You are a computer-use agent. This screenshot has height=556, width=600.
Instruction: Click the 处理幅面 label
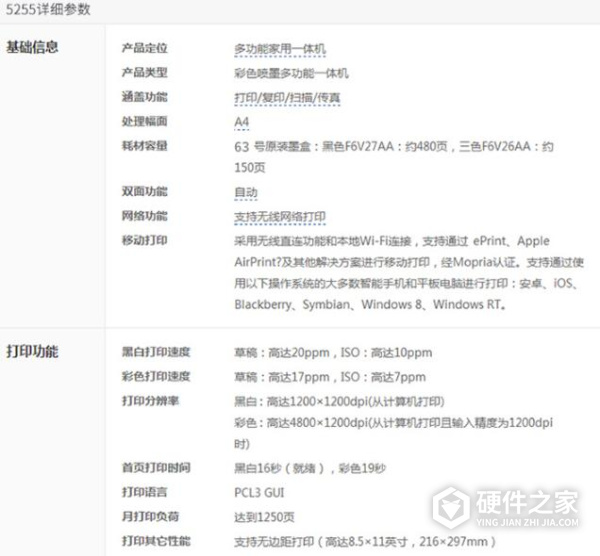pyautogui.click(x=144, y=121)
